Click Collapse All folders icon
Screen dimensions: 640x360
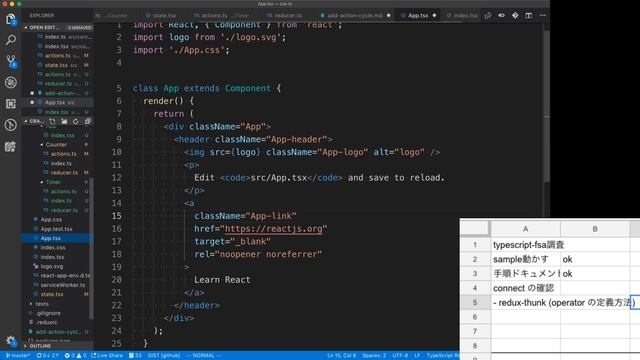point(87,121)
